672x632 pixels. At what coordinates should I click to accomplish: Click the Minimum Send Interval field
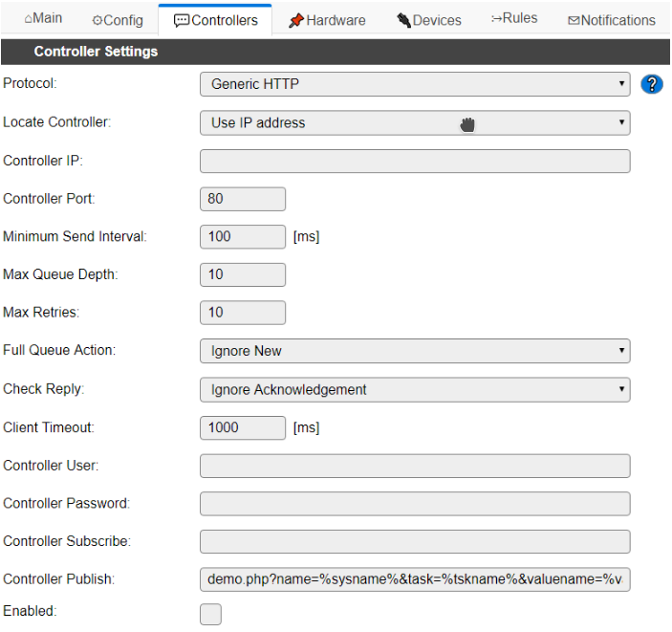pyautogui.click(x=243, y=236)
